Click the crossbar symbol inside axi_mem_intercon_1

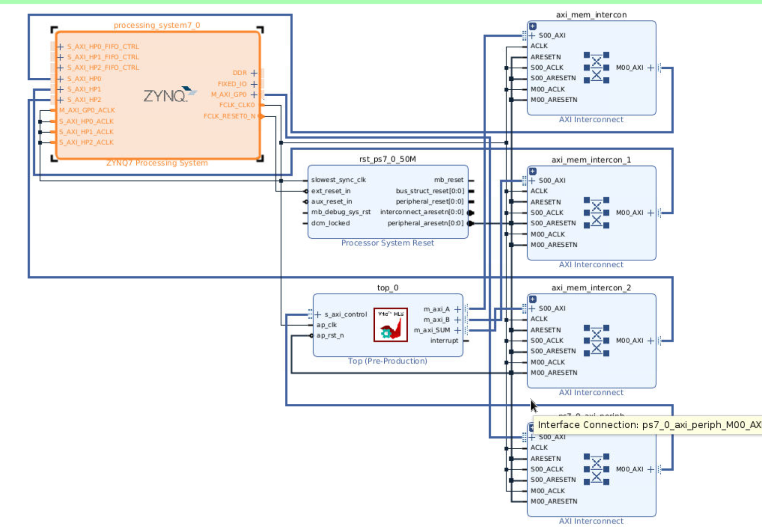(x=596, y=212)
